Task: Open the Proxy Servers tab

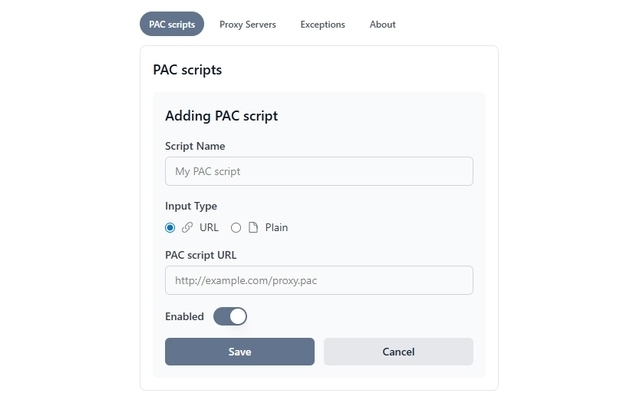Action: coord(248,24)
